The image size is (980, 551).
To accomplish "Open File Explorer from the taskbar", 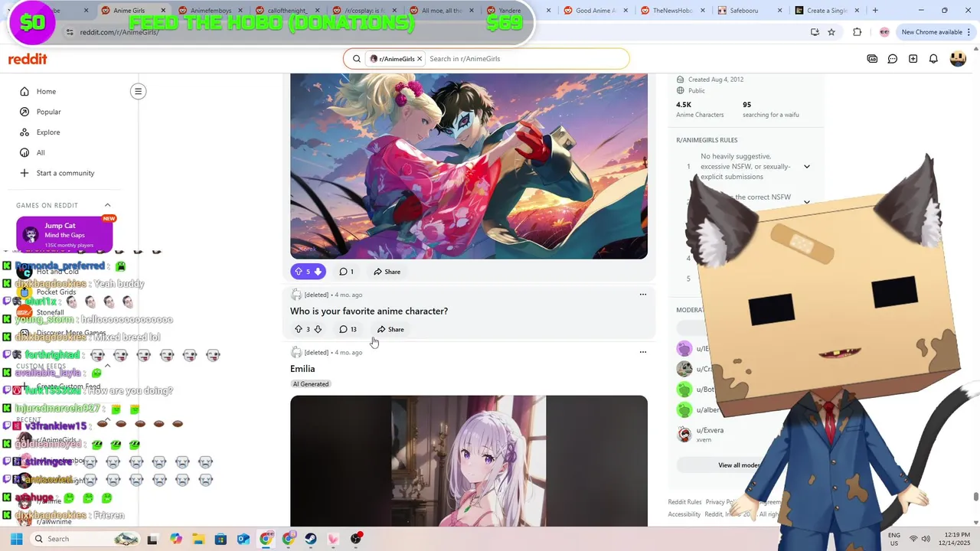I will pos(198,539).
